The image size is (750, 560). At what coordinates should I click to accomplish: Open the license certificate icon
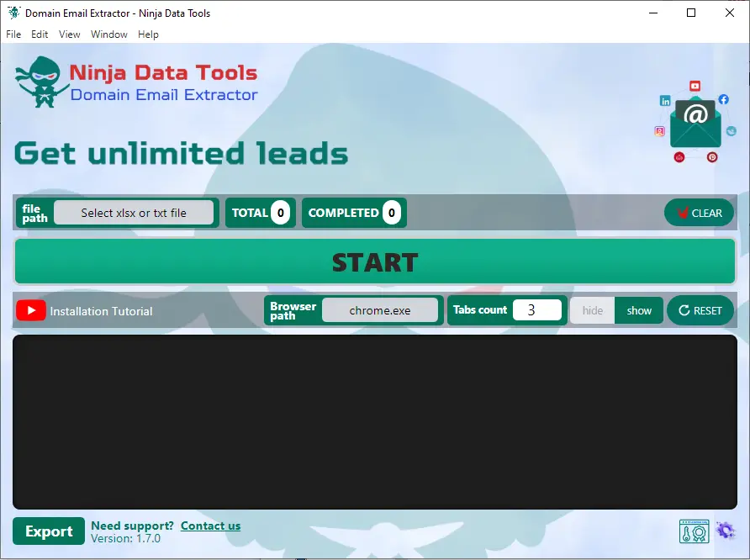(x=694, y=531)
